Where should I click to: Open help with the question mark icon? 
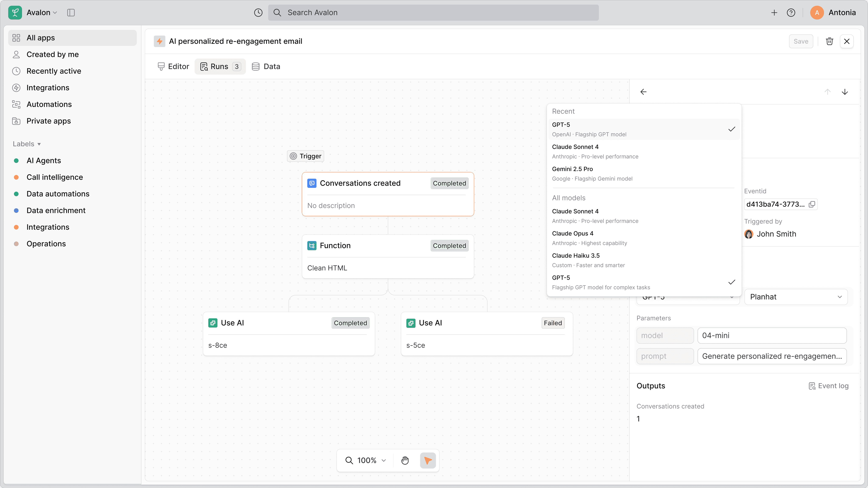[791, 12]
